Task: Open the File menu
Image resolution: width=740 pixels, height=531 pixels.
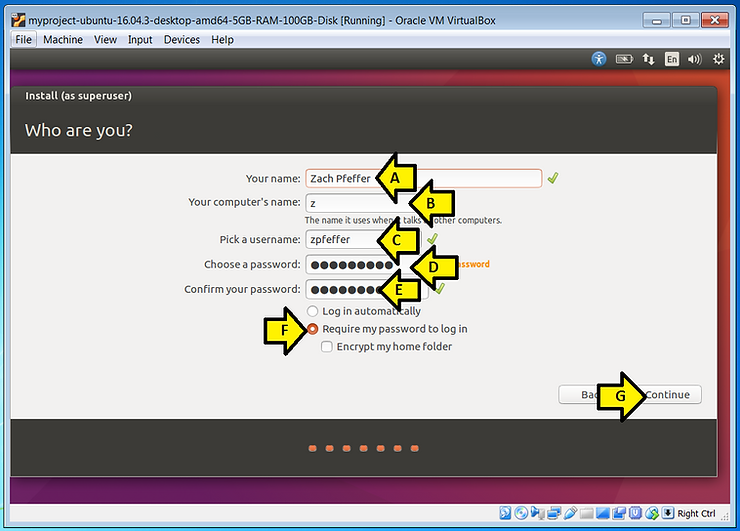Action: [x=23, y=40]
